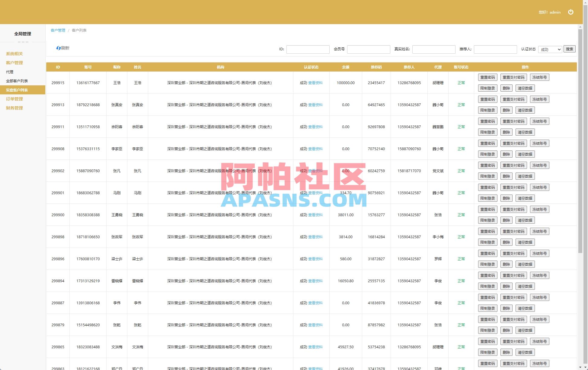Viewport: 588px width, 370px height.
Task: Click the 搜索 button
Action: pyautogui.click(x=570, y=49)
